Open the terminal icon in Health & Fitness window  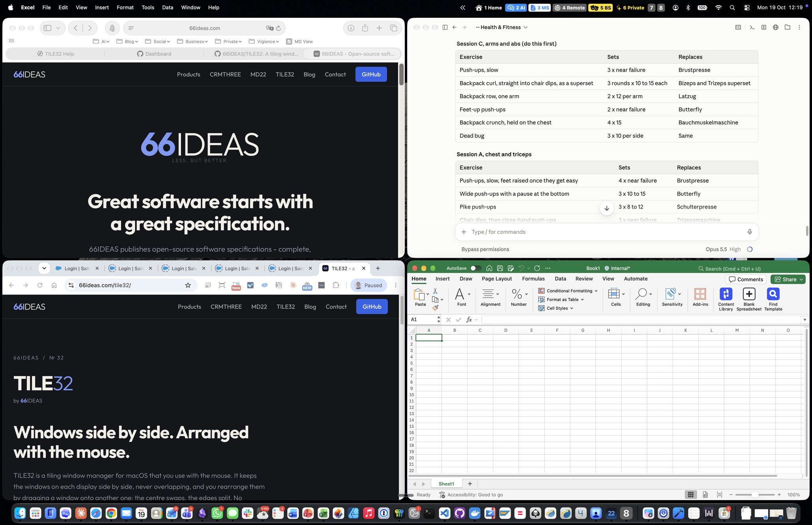[x=752, y=27]
